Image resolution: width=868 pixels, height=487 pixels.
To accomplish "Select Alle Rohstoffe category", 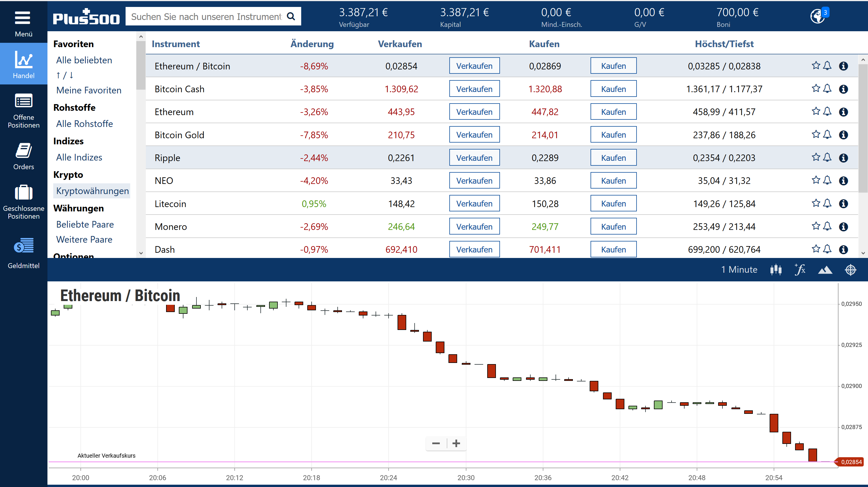I will [84, 124].
